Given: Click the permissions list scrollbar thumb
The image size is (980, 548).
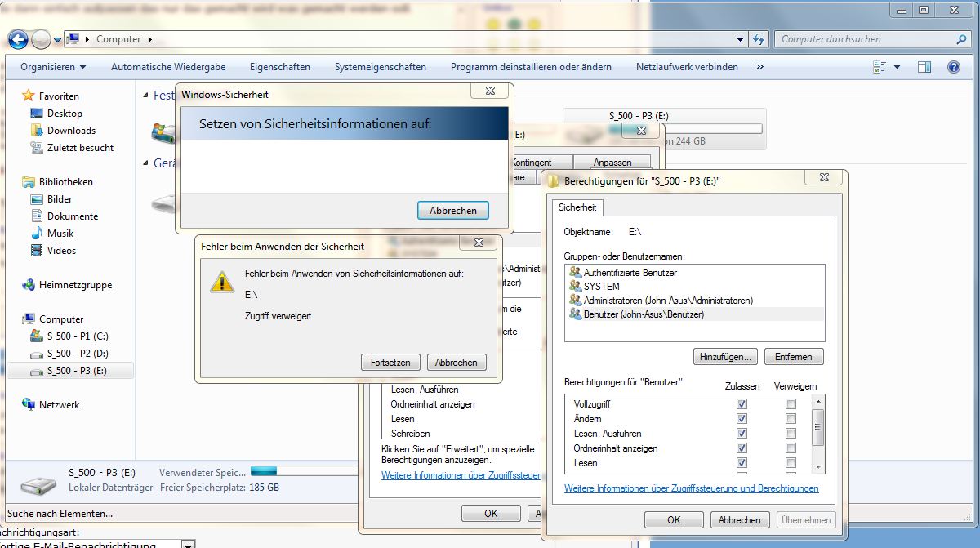Looking at the screenshot, I should (818, 425).
